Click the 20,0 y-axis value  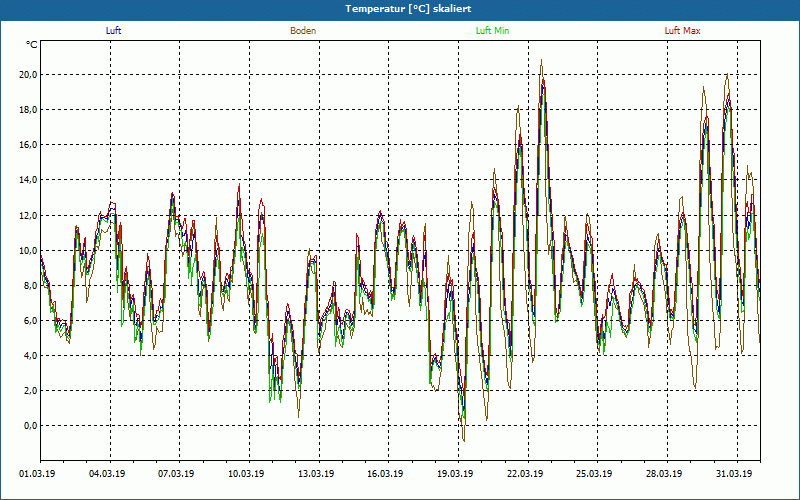click(29, 74)
